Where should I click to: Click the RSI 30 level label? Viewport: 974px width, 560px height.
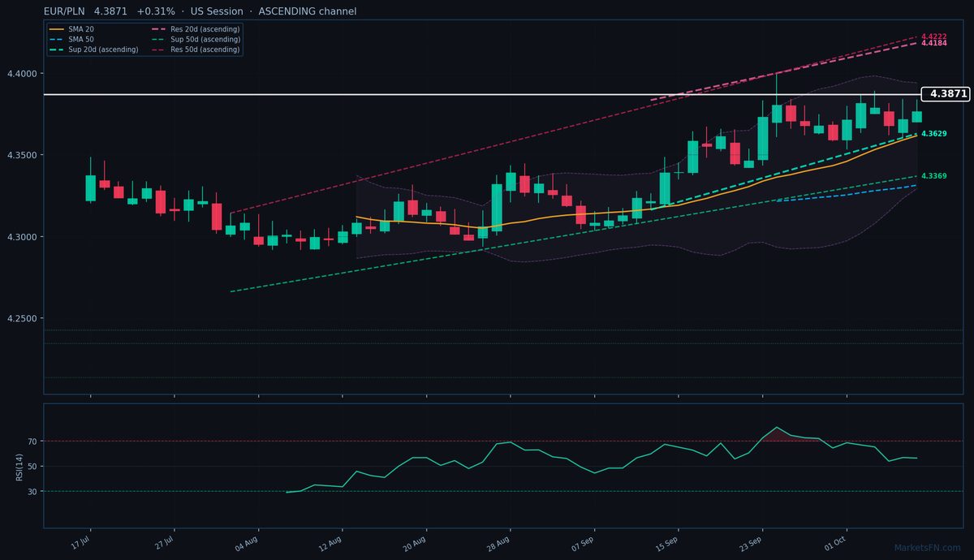point(33,491)
